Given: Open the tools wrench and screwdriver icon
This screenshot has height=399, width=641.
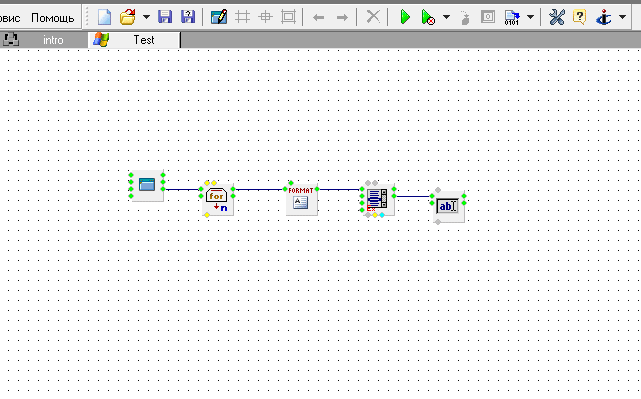Looking at the screenshot, I should pos(556,17).
